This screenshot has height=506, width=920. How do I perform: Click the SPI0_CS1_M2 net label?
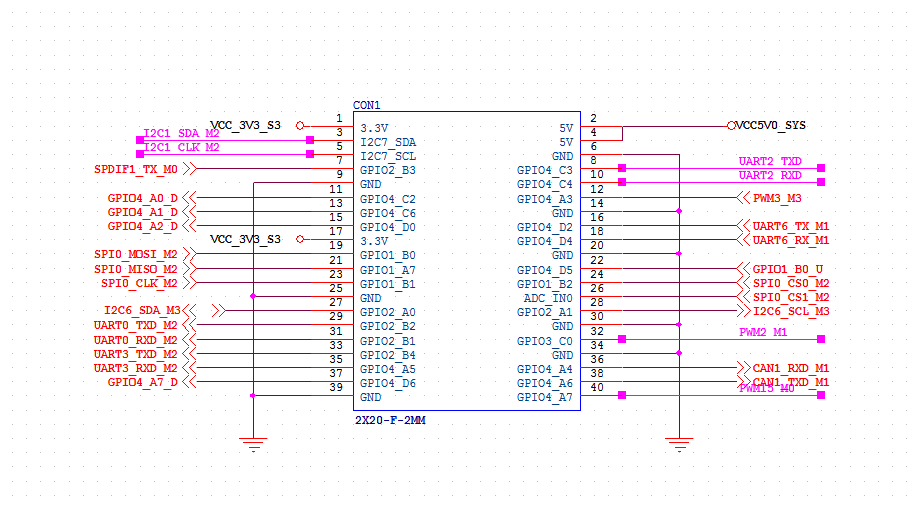[791, 298]
